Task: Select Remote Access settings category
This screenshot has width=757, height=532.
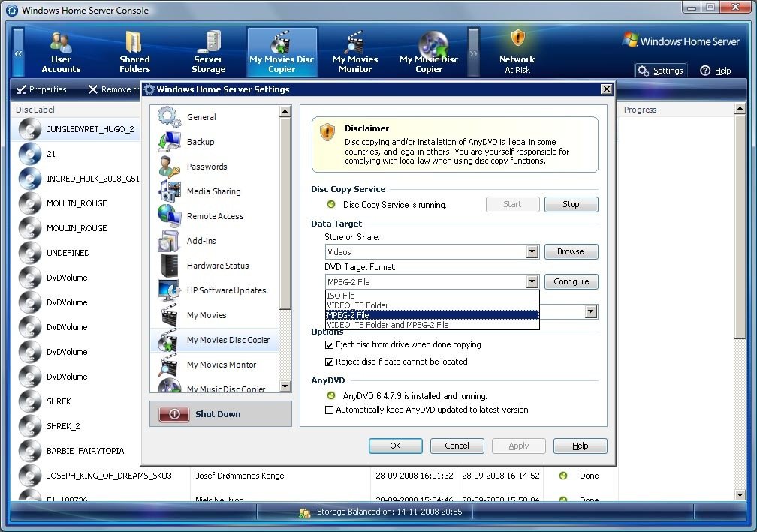Action: point(214,216)
